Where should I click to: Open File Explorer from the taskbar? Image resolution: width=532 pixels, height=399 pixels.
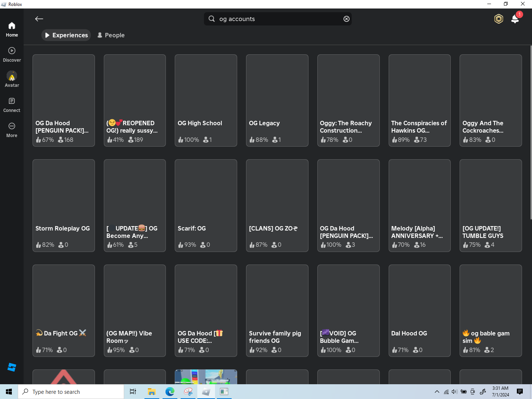[151, 392]
